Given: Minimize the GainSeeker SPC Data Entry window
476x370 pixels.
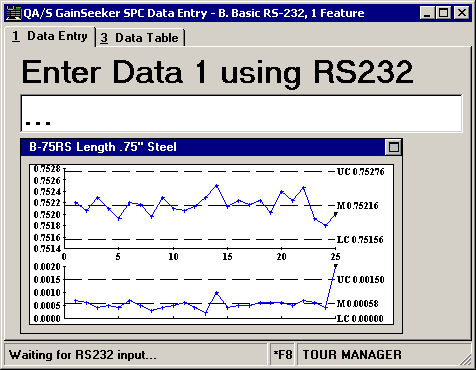Looking at the screenshot, I should [x=427, y=13].
